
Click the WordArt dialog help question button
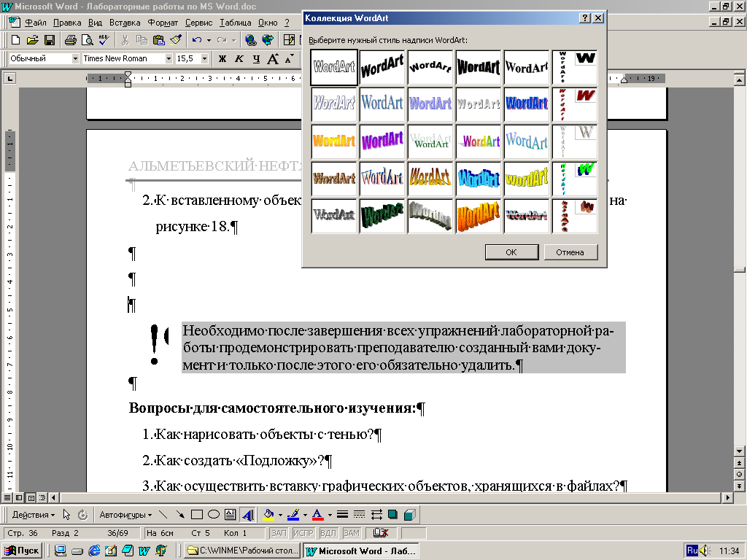(x=585, y=18)
